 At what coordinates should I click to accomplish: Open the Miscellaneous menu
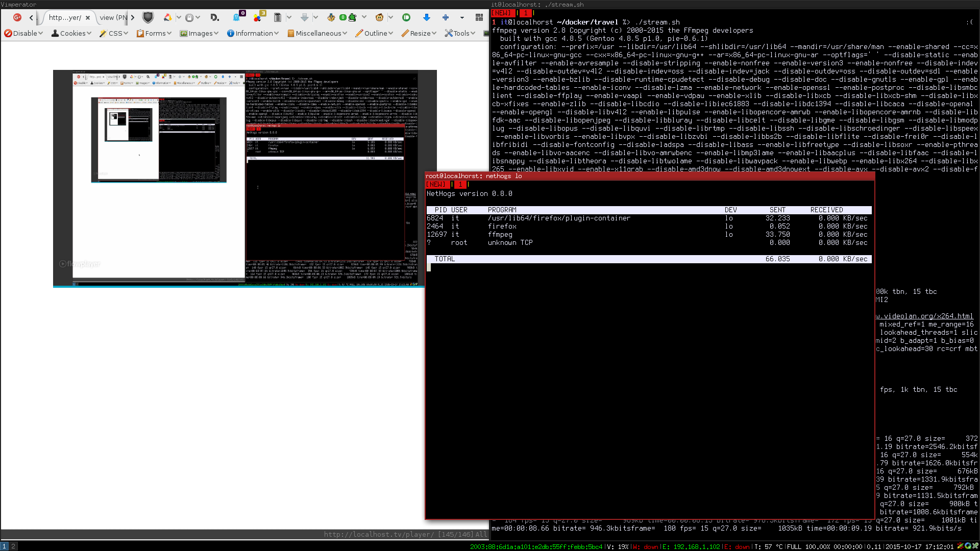(317, 33)
